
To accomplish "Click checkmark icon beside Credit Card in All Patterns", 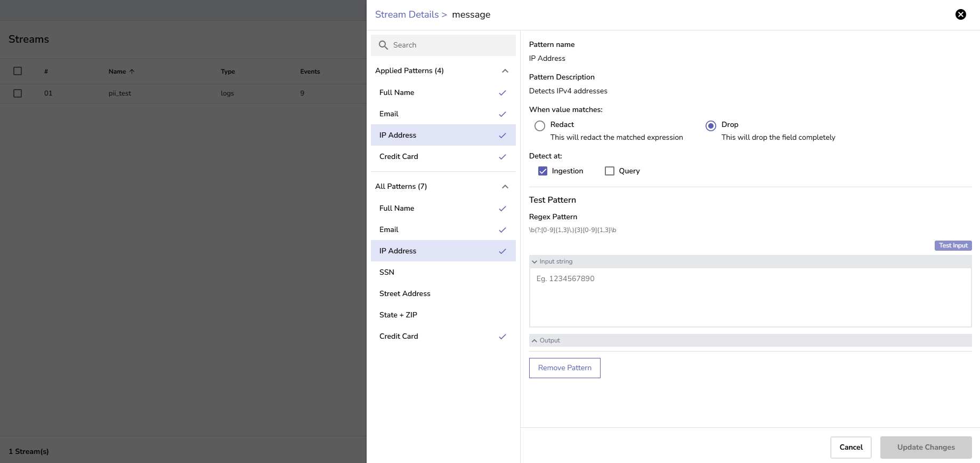I will (x=502, y=337).
